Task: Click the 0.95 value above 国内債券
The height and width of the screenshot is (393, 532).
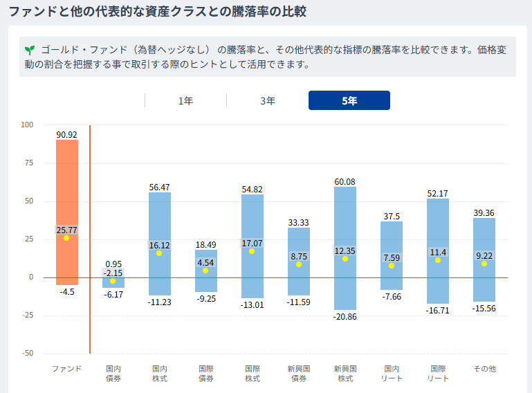Action: click(113, 264)
